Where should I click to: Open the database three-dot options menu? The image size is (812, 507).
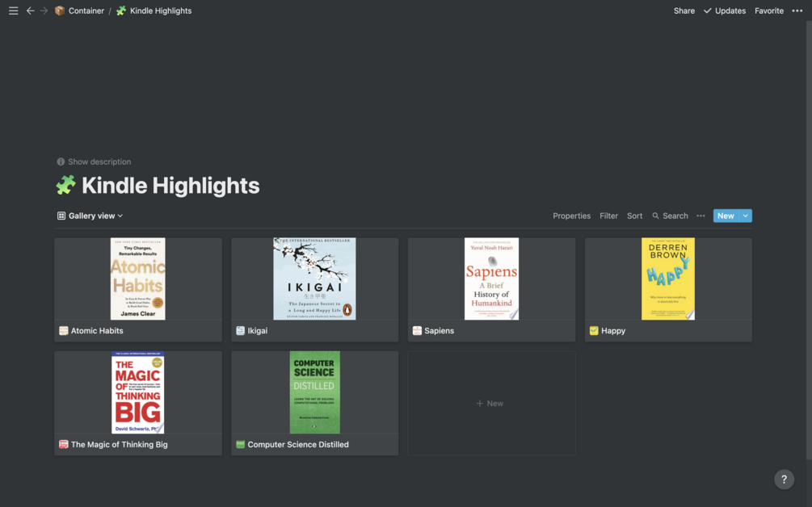(701, 216)
